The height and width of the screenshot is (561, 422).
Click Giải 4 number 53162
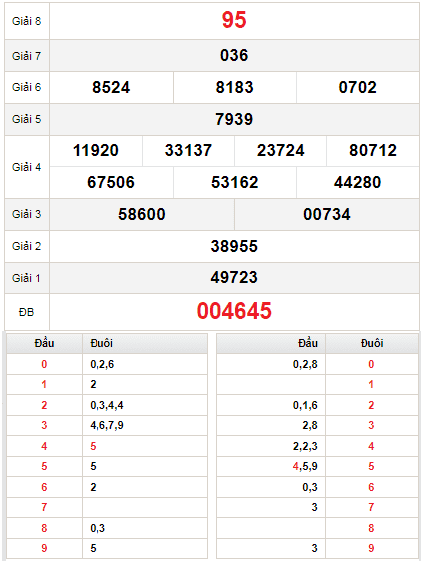[234, 182]
